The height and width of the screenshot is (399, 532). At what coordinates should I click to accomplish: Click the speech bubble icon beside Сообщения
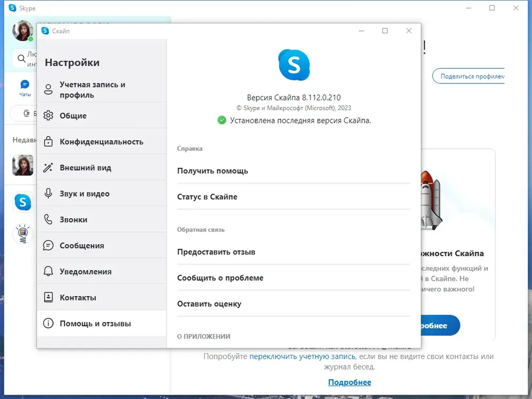[x=48, y=245]
